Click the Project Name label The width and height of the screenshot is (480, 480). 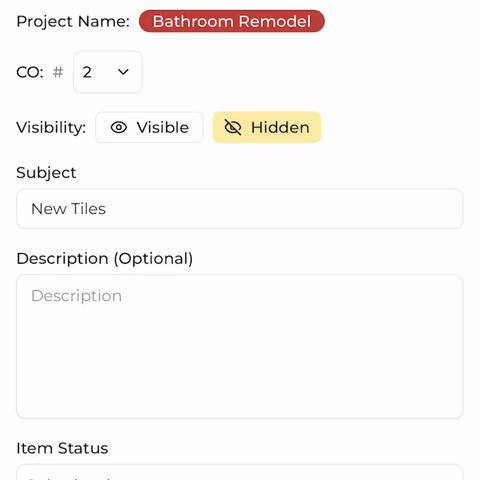[73, 22]
